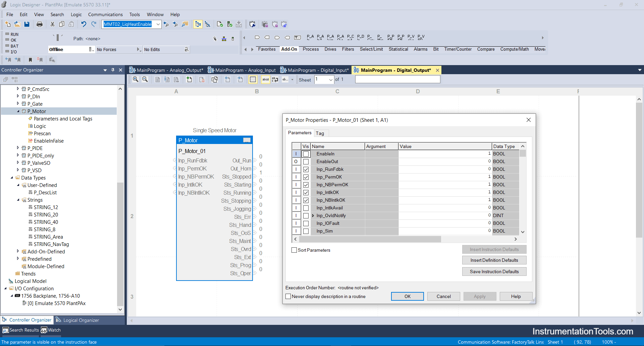Toggle the Controller Organizer toolbar icon
Screen dimensions: 644x346
pos(198,24)
